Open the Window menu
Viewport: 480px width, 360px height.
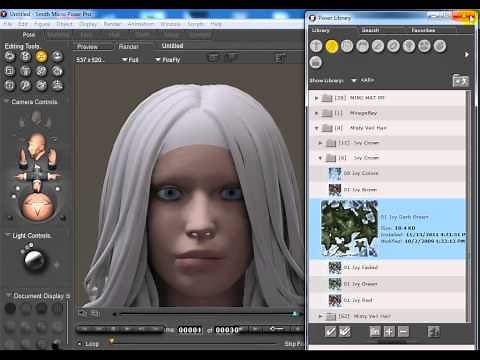(170, 24)
